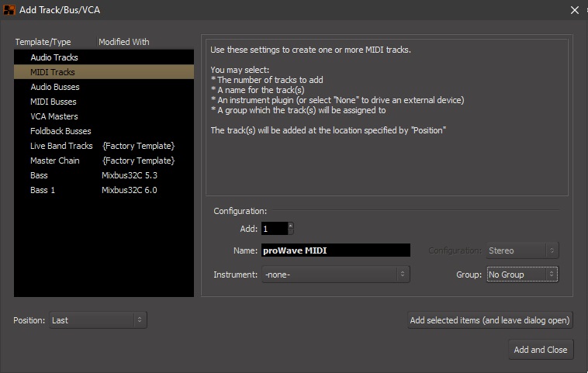Select the Bass template row
This screenshot has width=588, height=373.
104,175
